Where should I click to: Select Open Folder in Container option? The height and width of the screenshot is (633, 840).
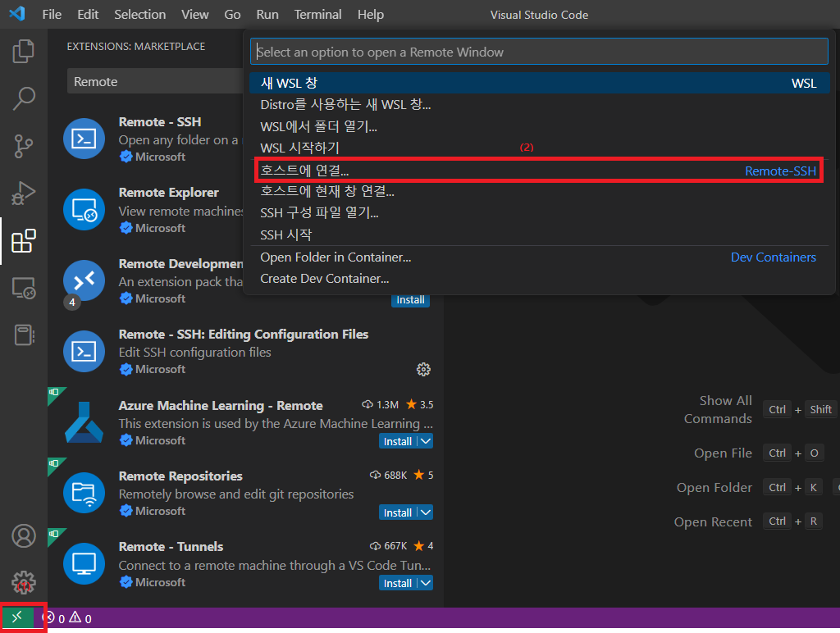540,257
